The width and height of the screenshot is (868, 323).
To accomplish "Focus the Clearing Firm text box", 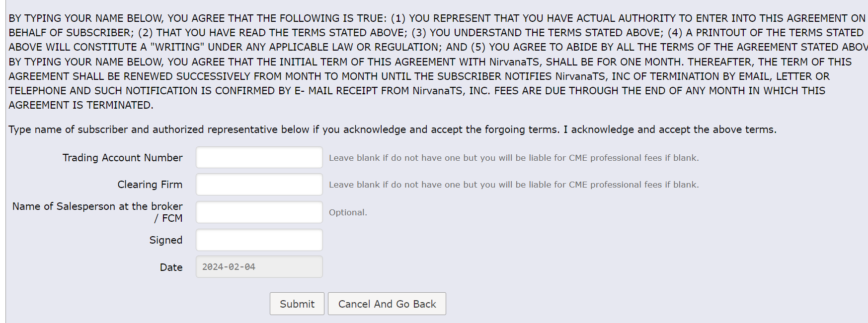I will point(259,184).
